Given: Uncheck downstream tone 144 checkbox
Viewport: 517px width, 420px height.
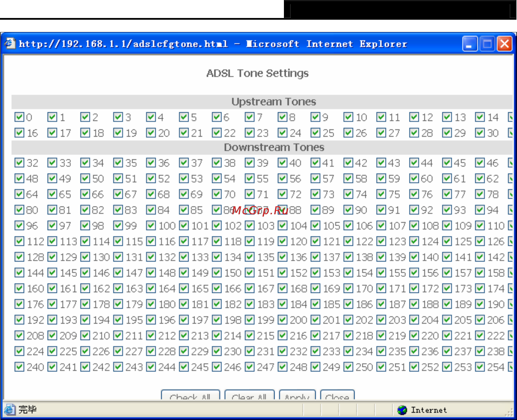Looking at the screenshot, I should click(19, 273).
